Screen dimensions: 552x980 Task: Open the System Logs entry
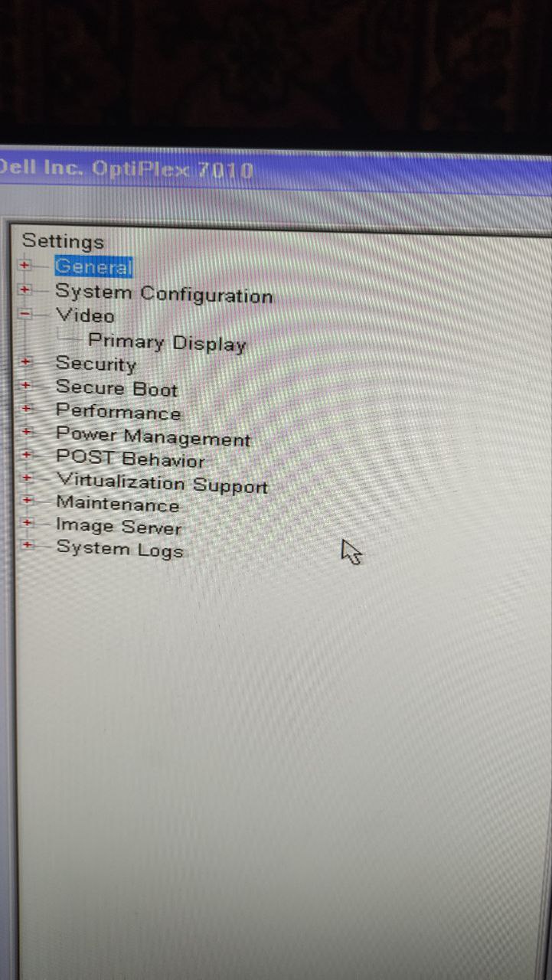120,549
